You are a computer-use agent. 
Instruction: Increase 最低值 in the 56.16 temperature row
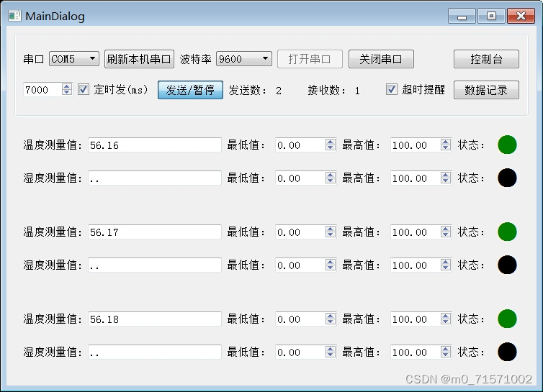tap(331, 142)
